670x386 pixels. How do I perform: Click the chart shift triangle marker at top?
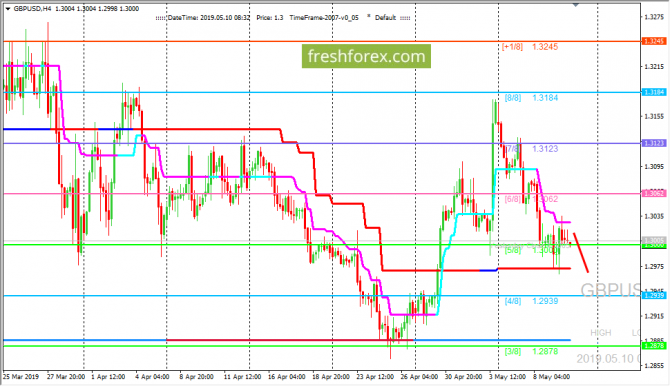[x=576, y=4]
